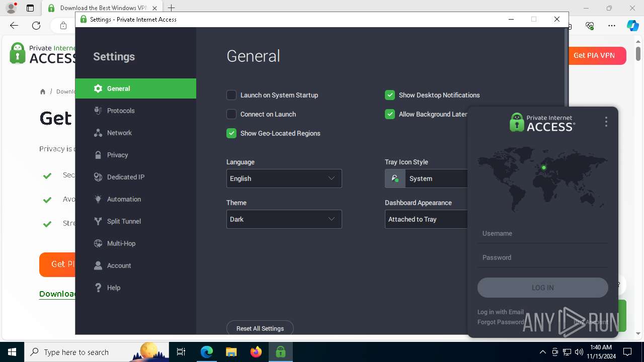This screenshot has height=362, width=644.
Task: Click the Reset All Settings button
Action: pos(260,328)
